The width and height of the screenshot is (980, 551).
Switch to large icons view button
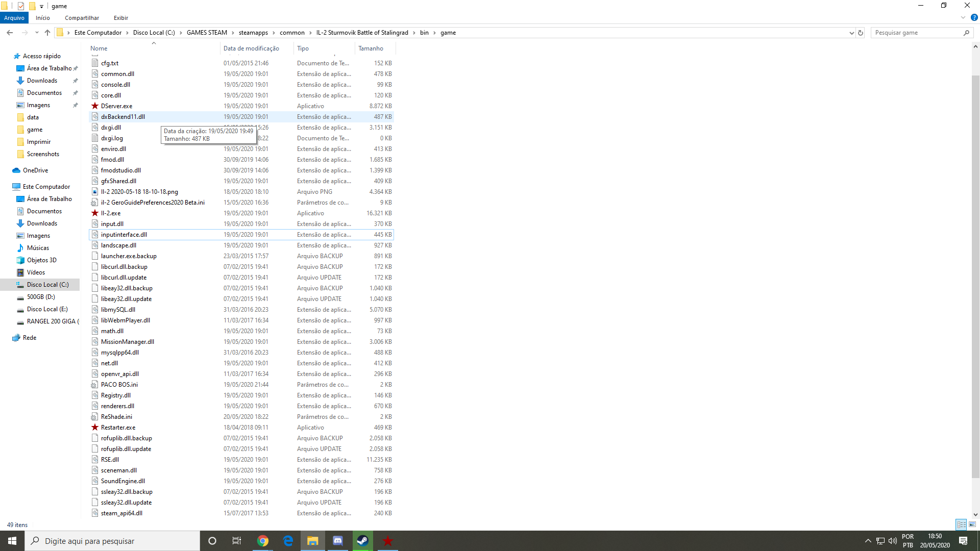coord(972,524)
